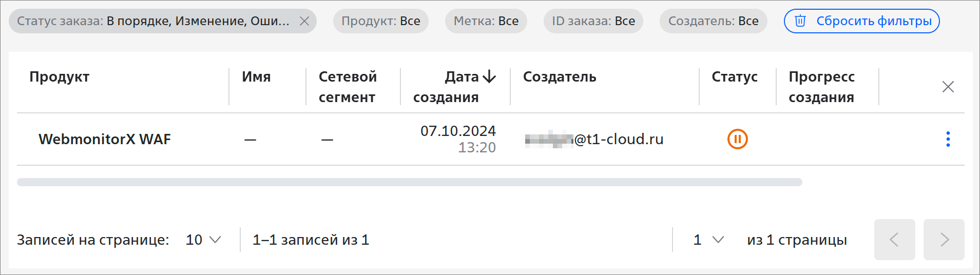
Task: Open the Метка filter dropdown
Action: [x=486, y=21]
